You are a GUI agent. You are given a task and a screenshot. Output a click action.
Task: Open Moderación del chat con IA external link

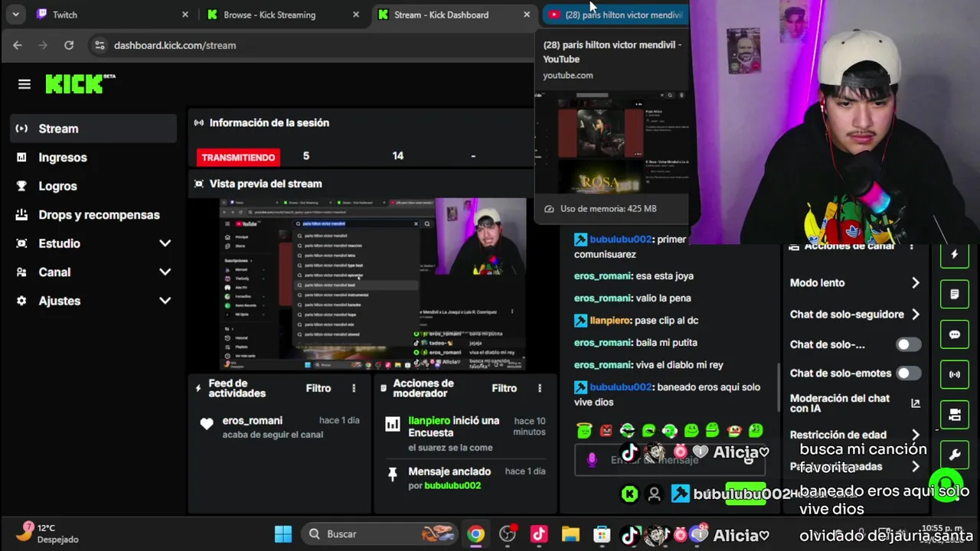point(915,403)
